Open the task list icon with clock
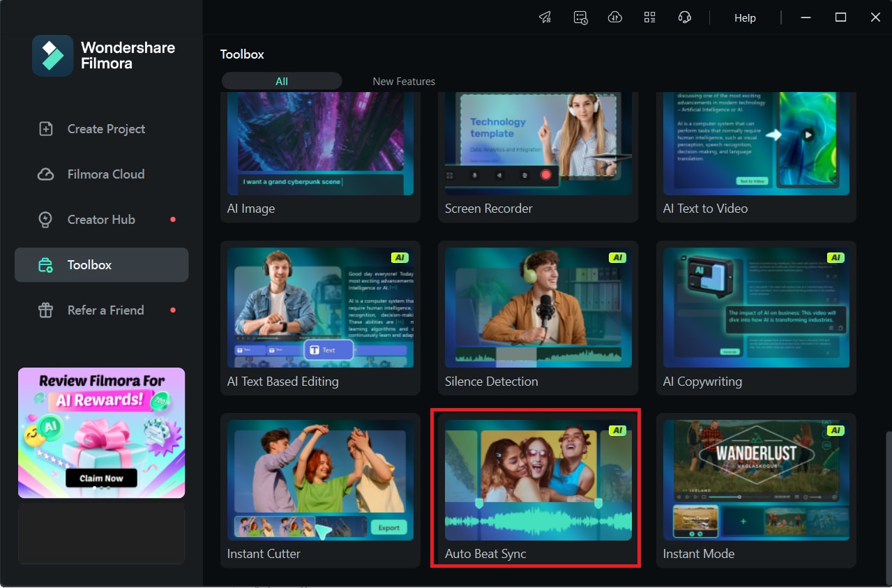 tap(580, 17)
